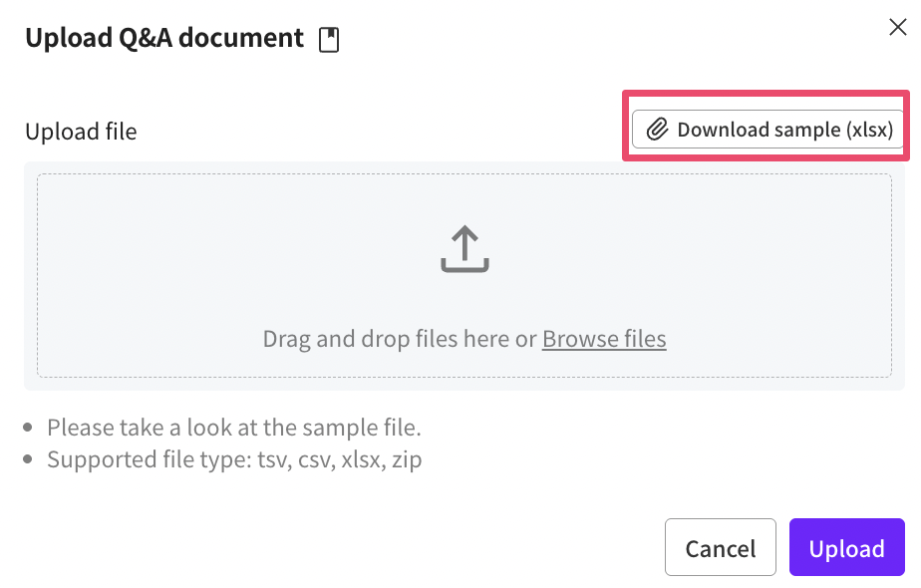This screenshot has height=588, width=921.
Task: Click the "Please take a look at the sample file" note
Action: (x=234, y=428)
